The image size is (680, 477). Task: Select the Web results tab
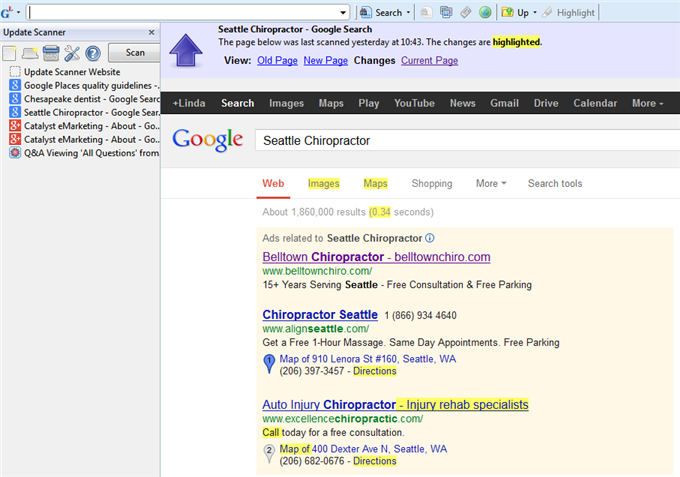pos(273,183)
